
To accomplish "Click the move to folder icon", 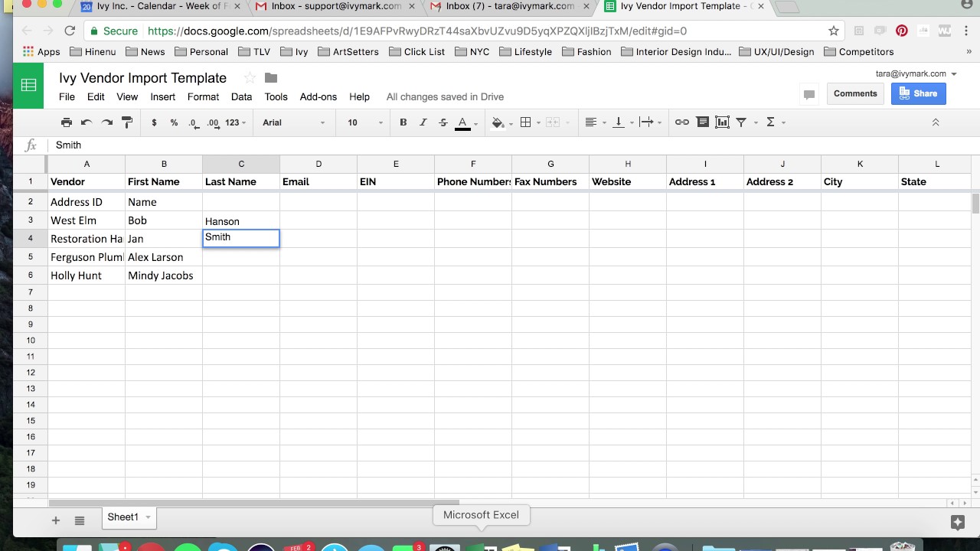I will tap(271, 78).
